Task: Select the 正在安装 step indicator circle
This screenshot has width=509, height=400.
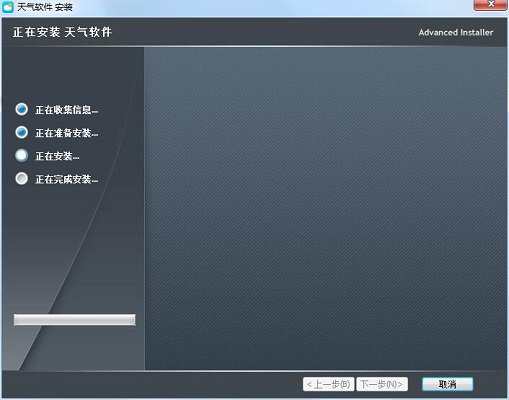Action: pos(22,155)
